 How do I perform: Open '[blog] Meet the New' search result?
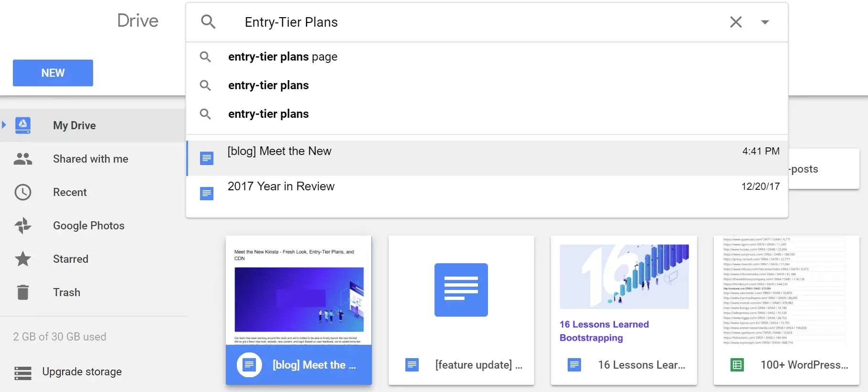tap(487, 158)
